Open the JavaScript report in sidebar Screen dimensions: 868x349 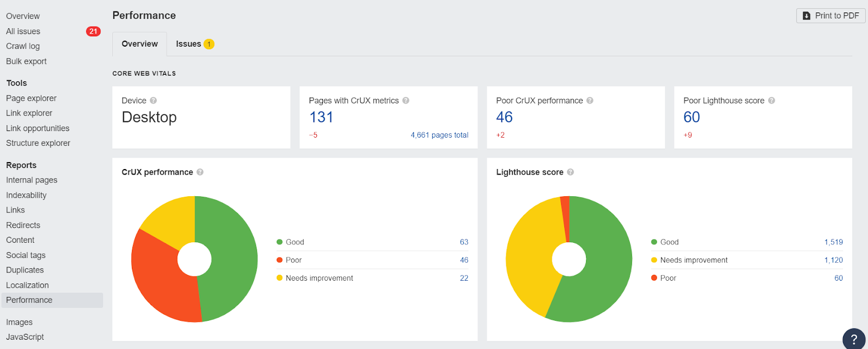point(25,337)
